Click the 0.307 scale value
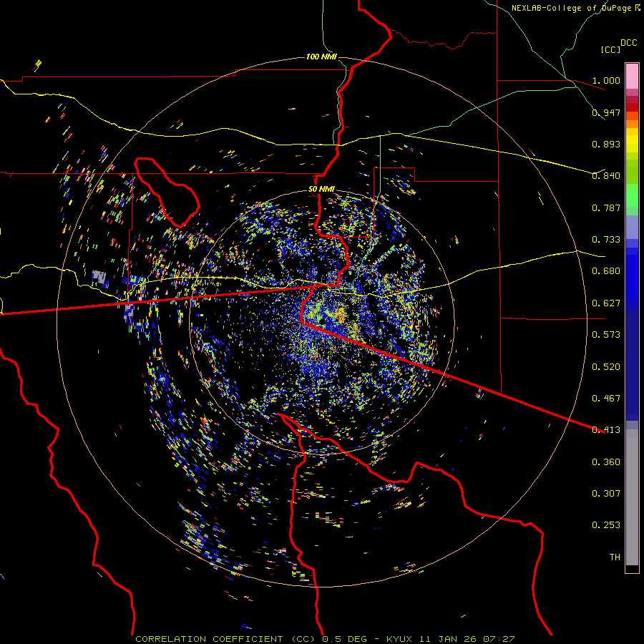The height and width of the screenshot is (644, 644). (x=606, y=494)
